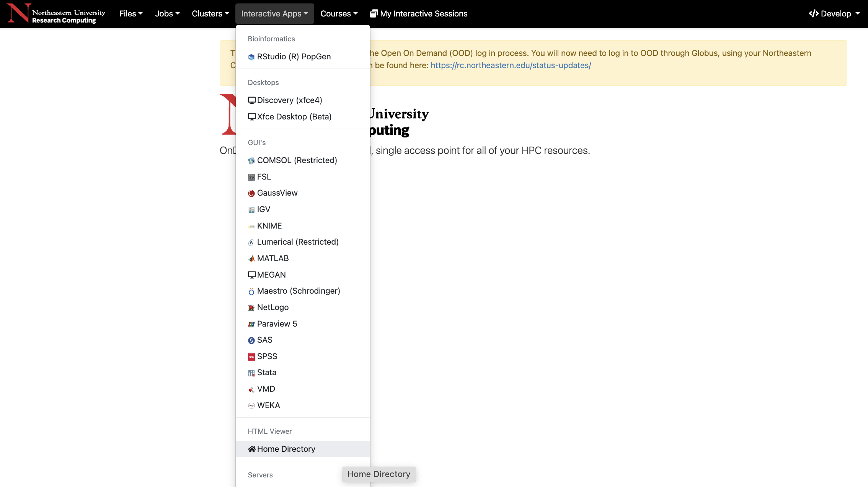Select the KNIME menu label
This screenshot has height=487, width=868.
(269, 226)
